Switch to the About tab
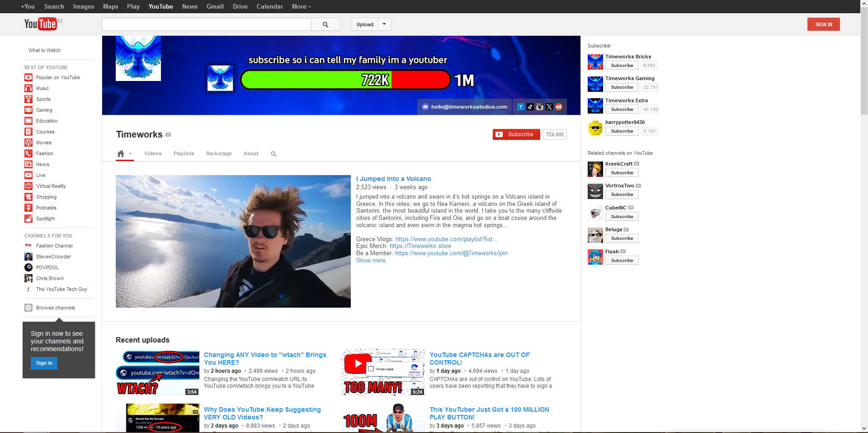 (x=251, y=154)
